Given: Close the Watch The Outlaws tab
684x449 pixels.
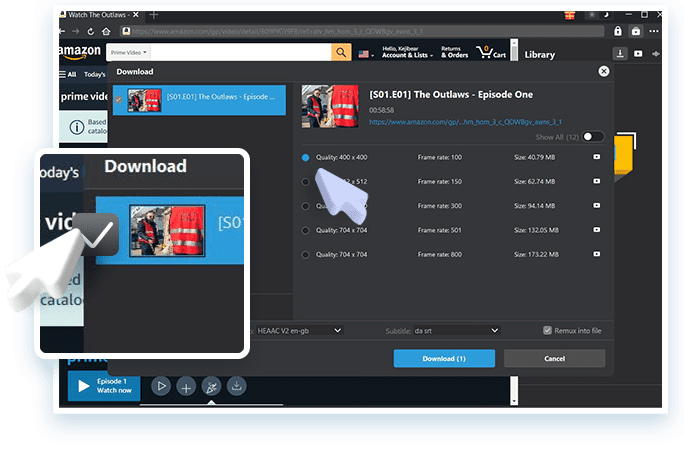Looking at the screenshot, I should click(136, 15).
